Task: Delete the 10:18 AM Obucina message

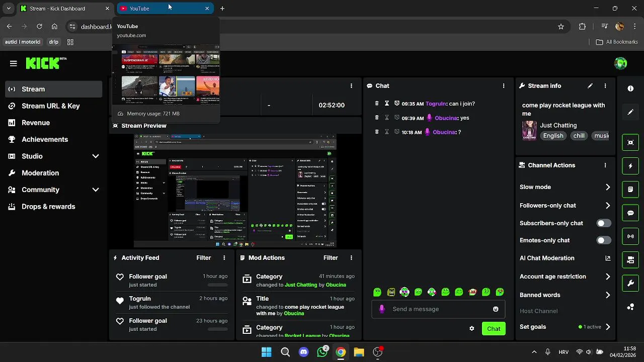Action: pyautogui.click(x=377, y=132)
